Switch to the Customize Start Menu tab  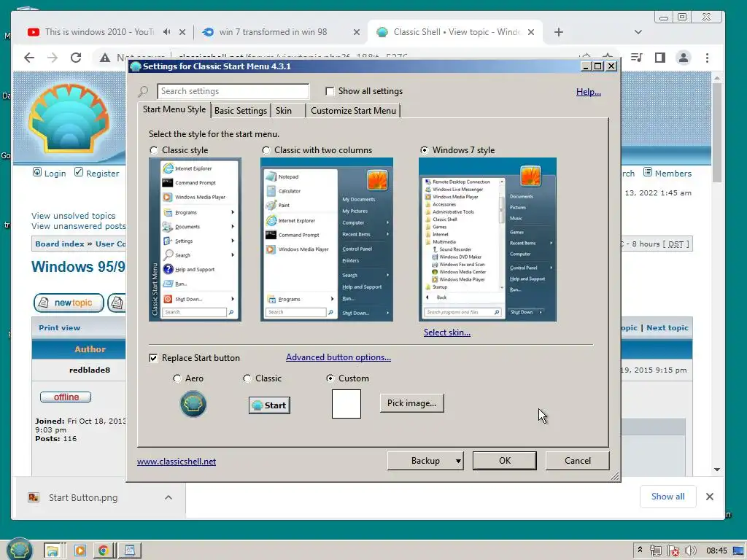pos(354,111)
